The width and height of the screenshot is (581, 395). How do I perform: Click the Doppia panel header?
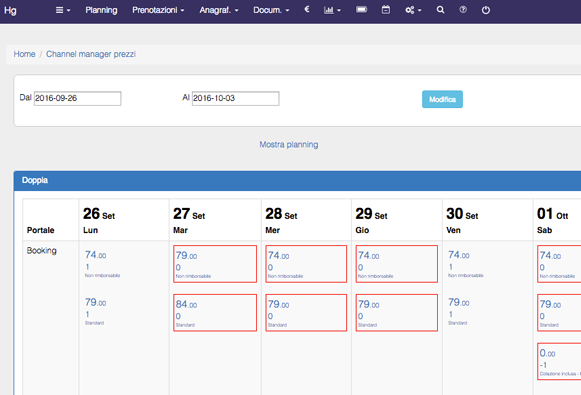[x=297, y=180]
